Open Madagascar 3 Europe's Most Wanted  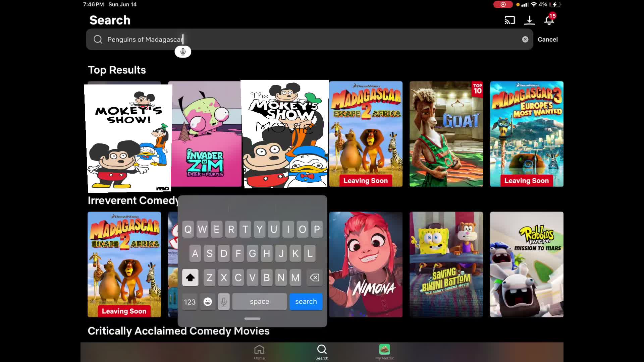point(527,134)
